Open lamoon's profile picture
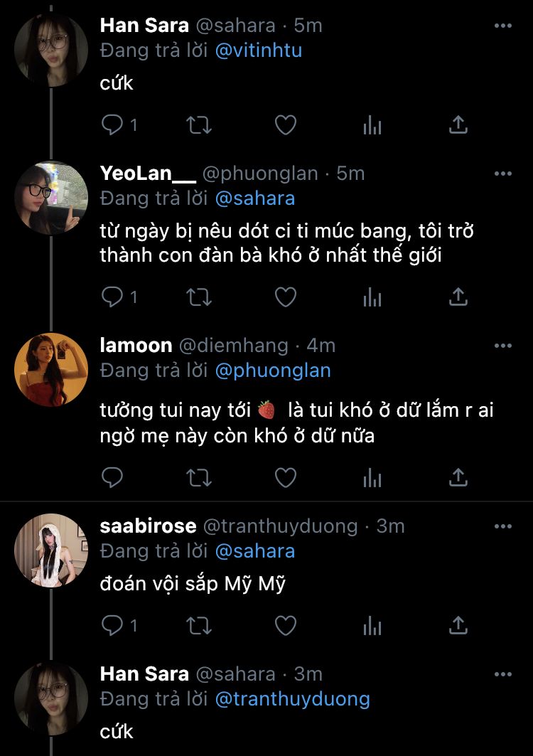The width and height of the screenshot is (533, 756). 51,370
